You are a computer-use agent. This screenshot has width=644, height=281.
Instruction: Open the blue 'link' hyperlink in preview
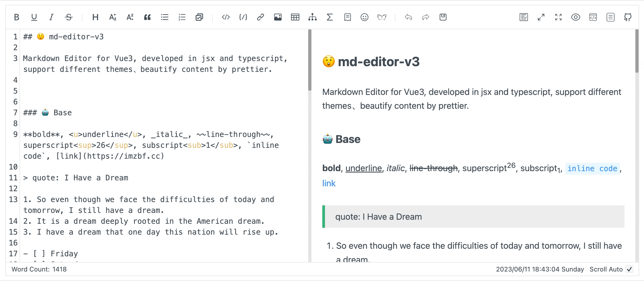click(329, 183)
